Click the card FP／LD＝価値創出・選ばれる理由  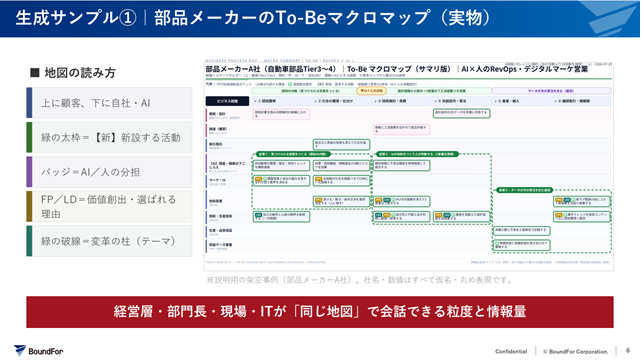tap(110, 206)
